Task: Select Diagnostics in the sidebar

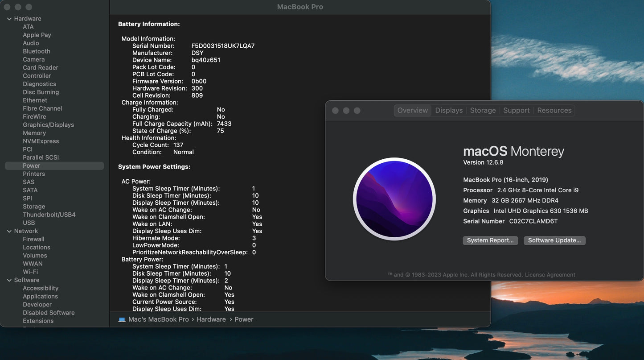Action: click(x=40, y=84)
